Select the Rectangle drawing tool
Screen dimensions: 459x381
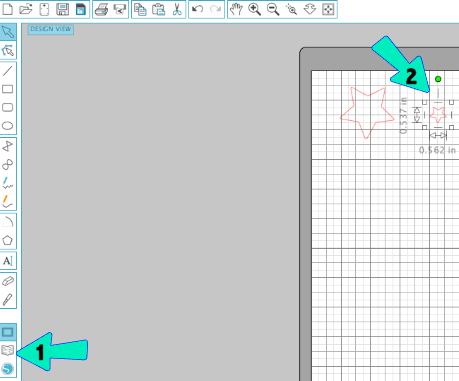point(8,89)
